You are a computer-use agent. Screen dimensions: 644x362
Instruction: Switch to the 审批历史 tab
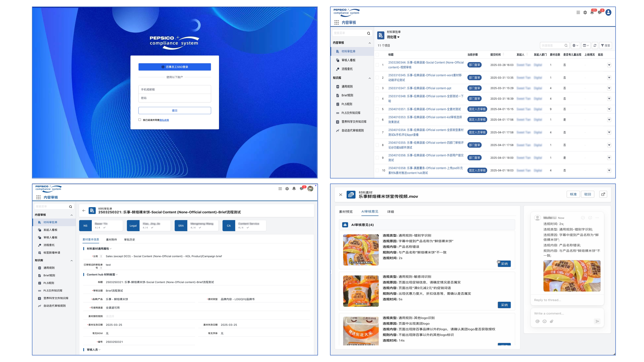(x=130, y=240)
